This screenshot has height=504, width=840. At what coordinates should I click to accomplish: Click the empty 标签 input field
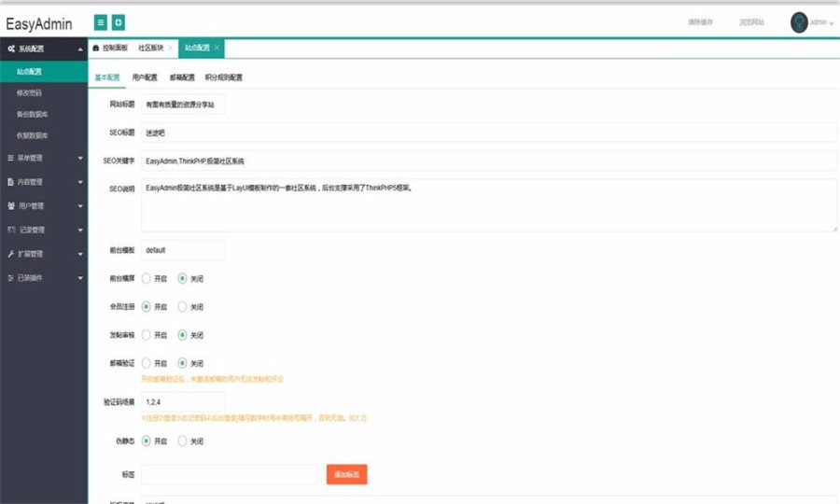(230, 474)
